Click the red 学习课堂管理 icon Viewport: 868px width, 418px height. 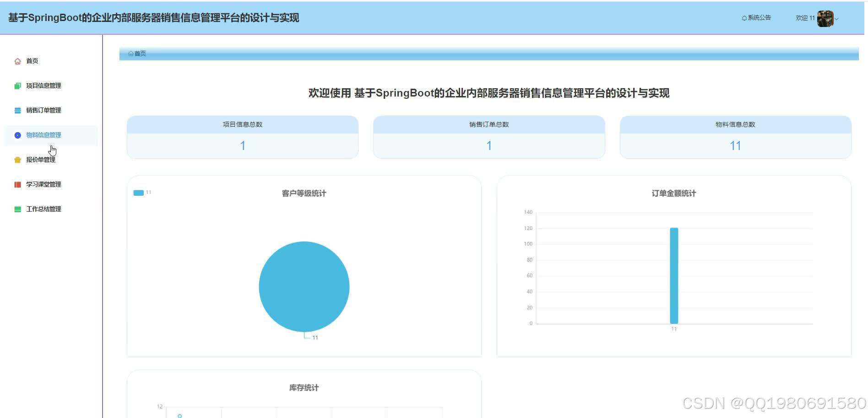17,184
